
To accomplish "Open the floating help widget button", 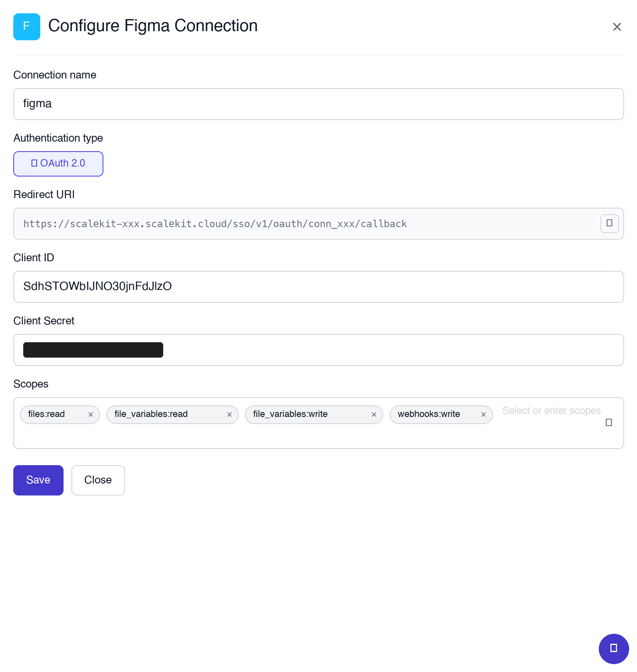I will [613, 648].
